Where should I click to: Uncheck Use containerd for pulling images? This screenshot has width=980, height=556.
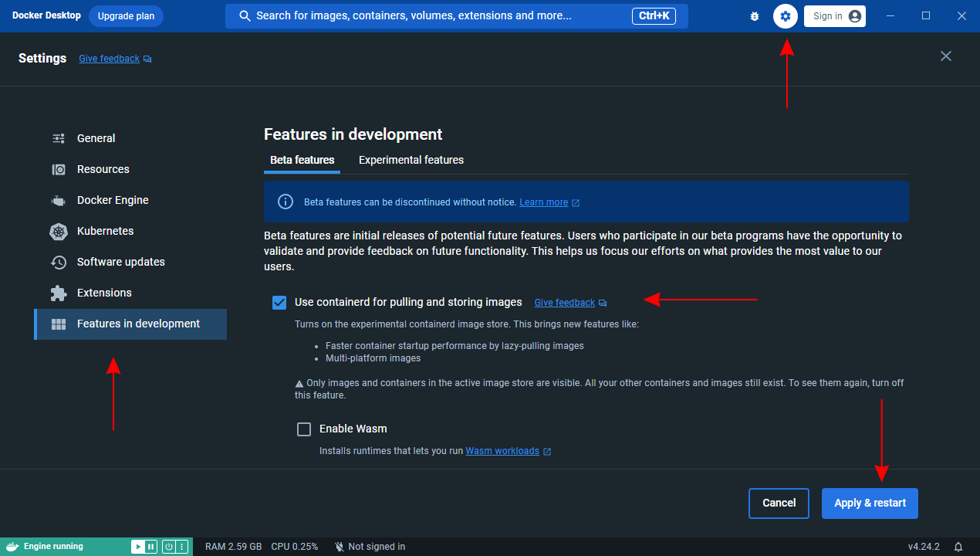279,302
